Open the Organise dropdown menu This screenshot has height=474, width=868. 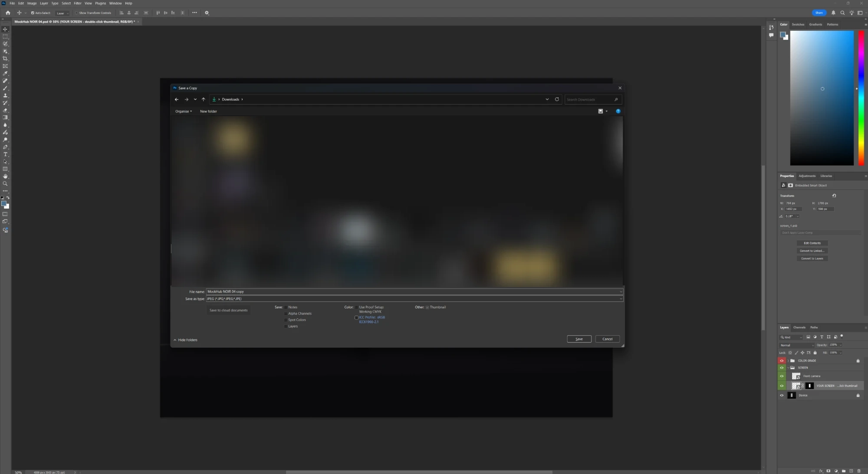(184, 111)
